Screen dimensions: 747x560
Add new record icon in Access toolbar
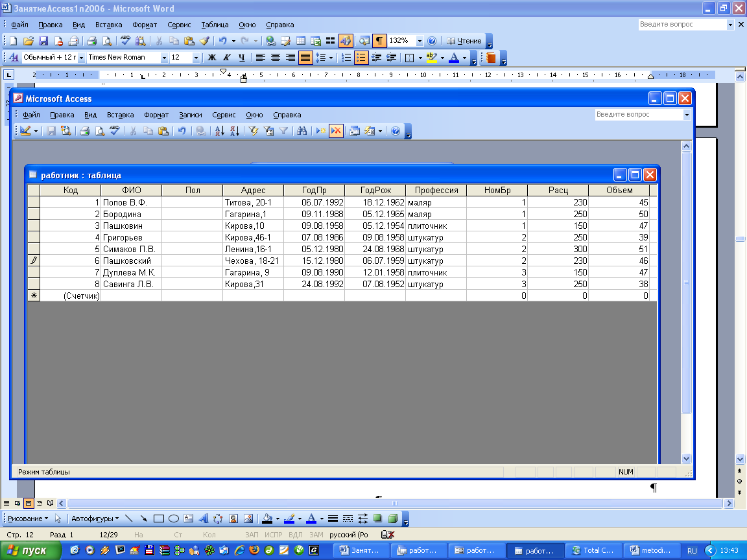pos(320,131)
